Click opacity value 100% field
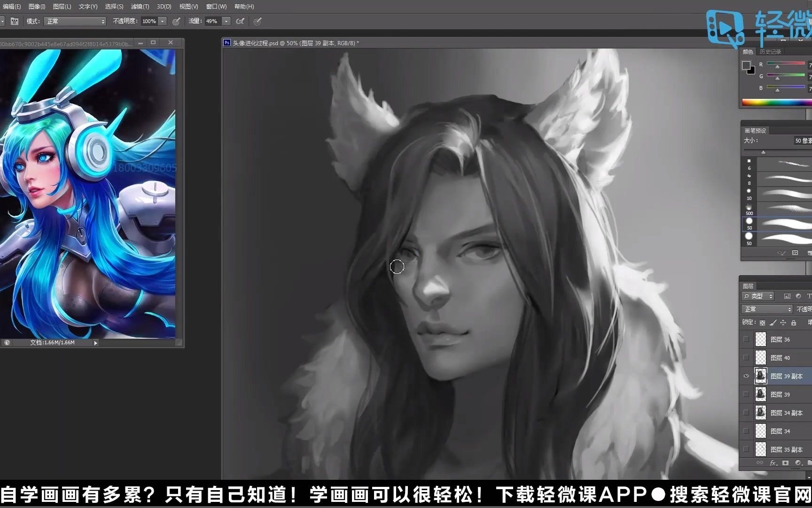 tap(149, 21)
